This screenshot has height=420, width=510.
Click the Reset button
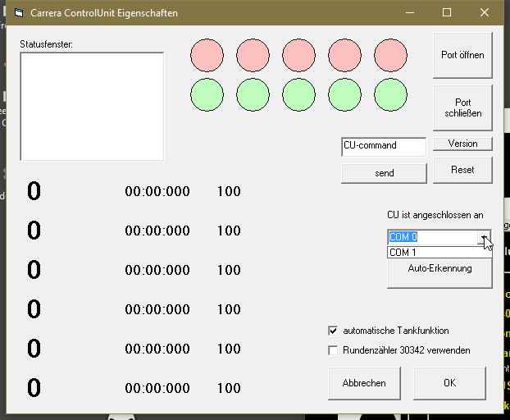(x=462, y=170)
